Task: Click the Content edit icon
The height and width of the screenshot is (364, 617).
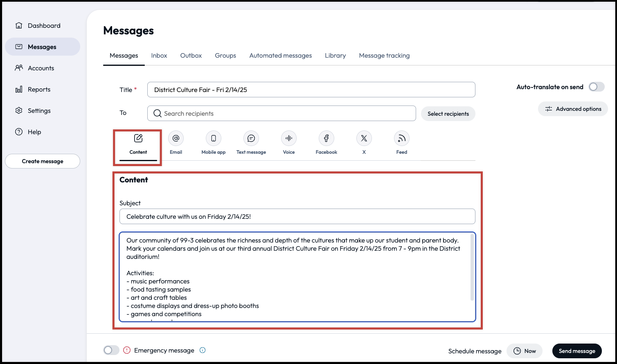Action: pyautogui.click(x=138, y=139)
